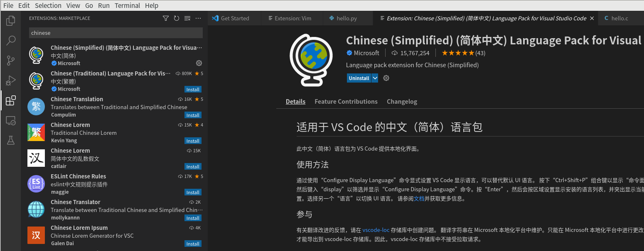644x251 pixels.
Task: Open the Terminal menu
Action: 127,5
